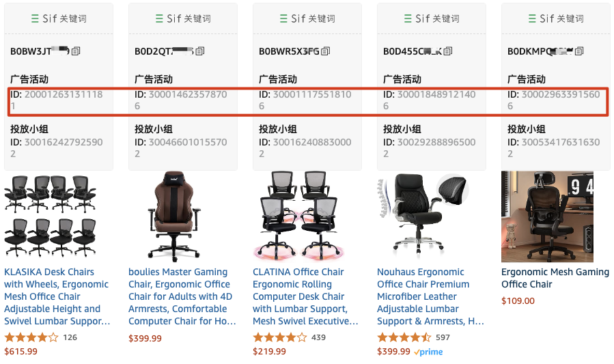
Task: Click the eight-pack KLASIKA chairs image
Action: point(50,216)
